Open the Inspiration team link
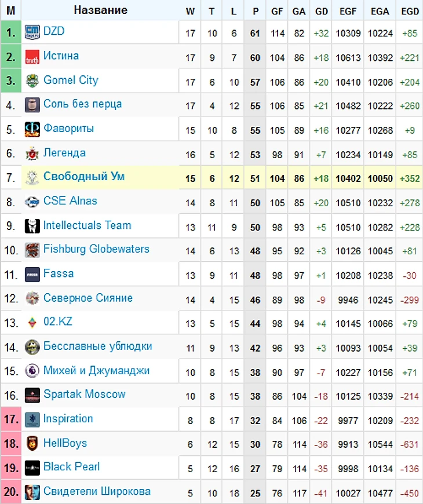Screen dimensions: 423x504 [68, 419]
